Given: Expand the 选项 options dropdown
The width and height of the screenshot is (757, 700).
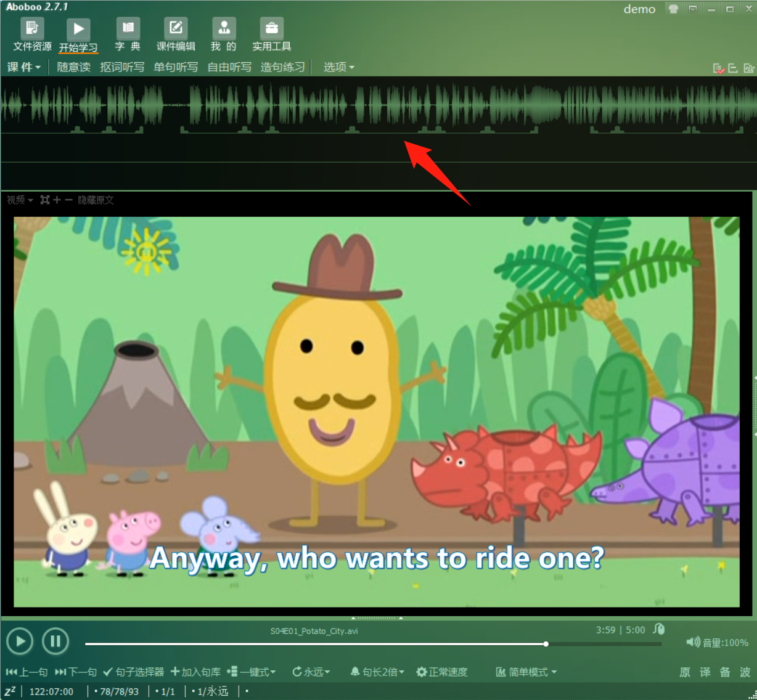Looking at the screenshot, I should [338, 67].
